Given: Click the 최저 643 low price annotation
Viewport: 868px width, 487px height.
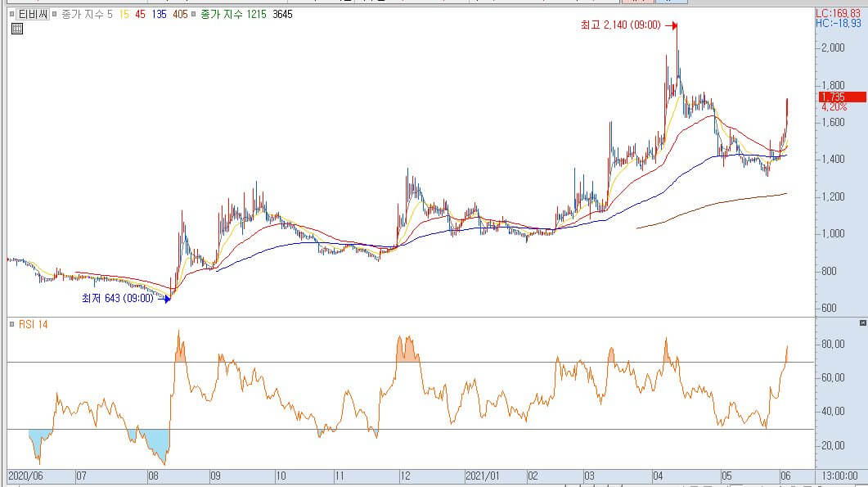Looking at the screenshot, I should (117, 299).
